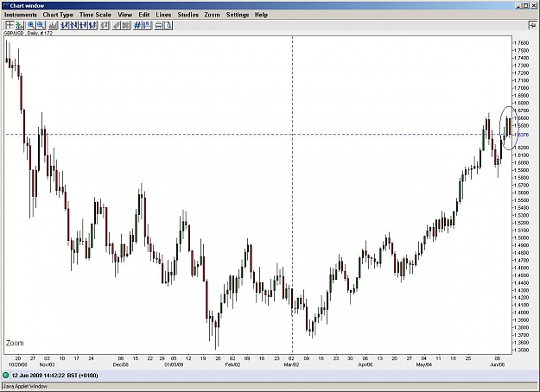Click the gray X delete-lines icon
Screen dimensions: 540x392
(125, 25)
